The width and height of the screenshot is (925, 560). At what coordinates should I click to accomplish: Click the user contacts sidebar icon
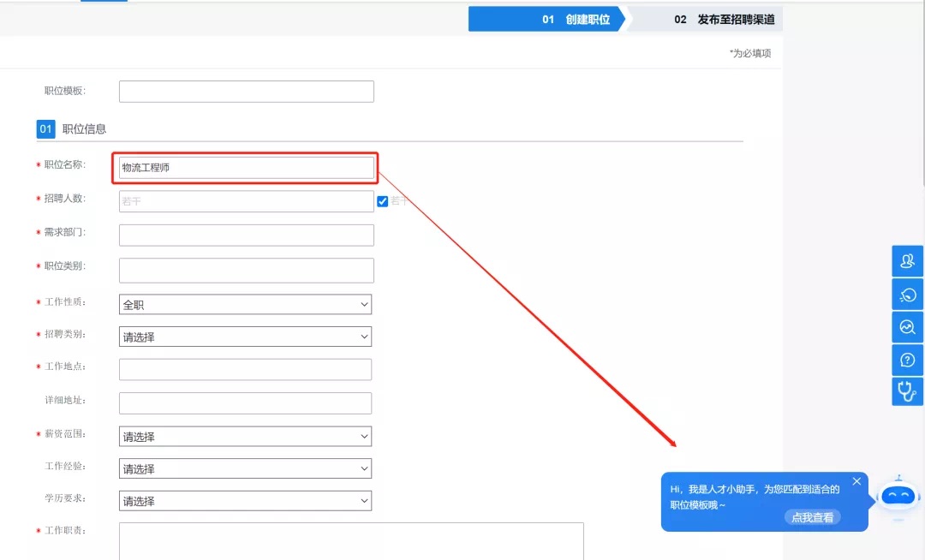(x=907, y=261)
